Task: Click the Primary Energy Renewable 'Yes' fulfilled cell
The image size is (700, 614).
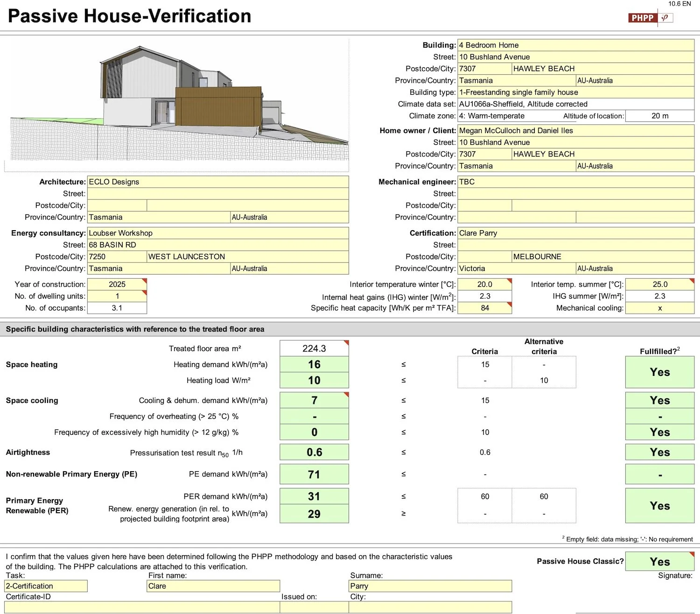Action: click(x=660, y=506)
